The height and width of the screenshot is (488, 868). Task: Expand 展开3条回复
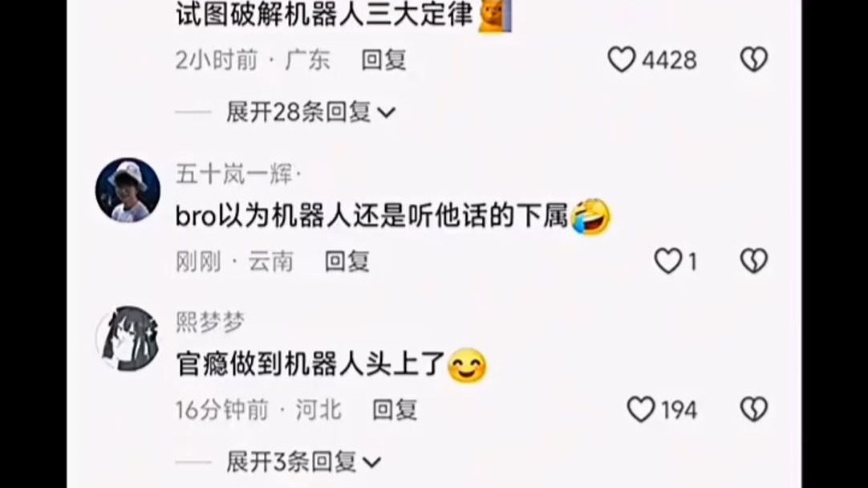click(x=304, y=462)
